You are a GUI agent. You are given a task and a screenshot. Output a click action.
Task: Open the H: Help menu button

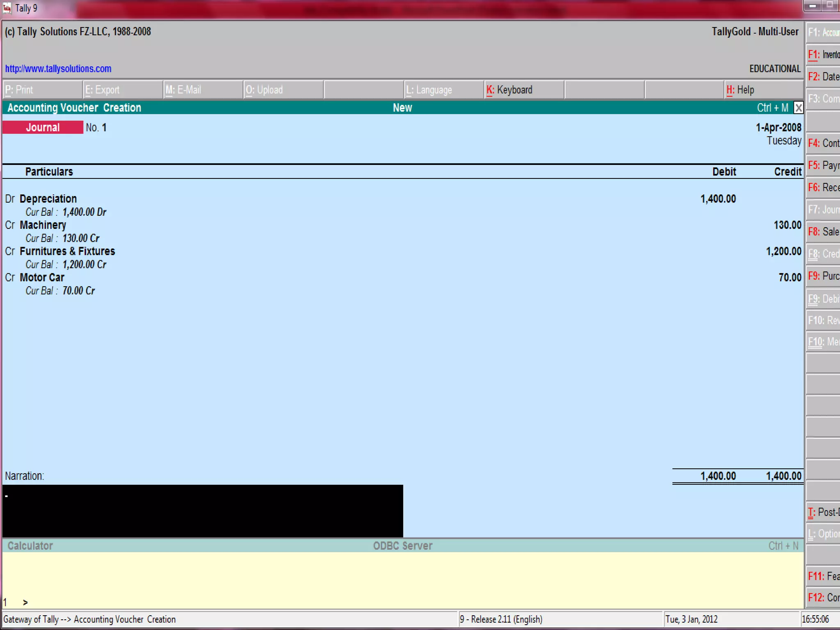point(740,90)
